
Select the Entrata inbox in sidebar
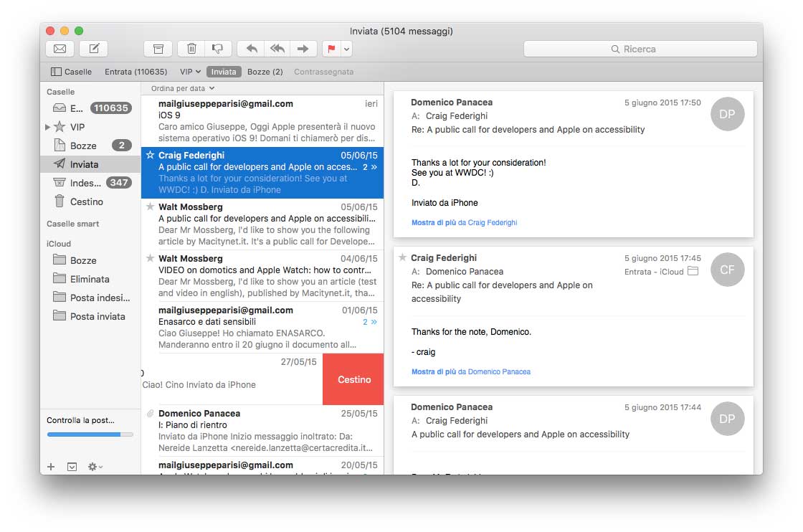click(90, 108)
